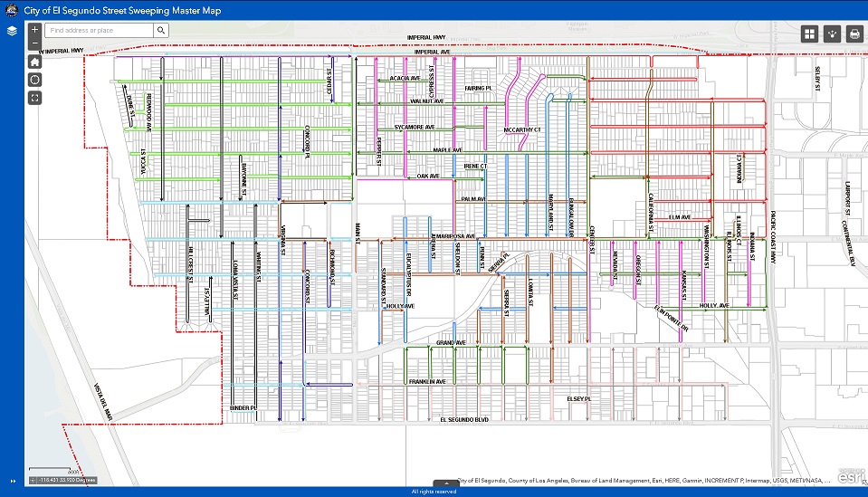Click the search magnifier button
868x497 pixels.
click(161, 30)
